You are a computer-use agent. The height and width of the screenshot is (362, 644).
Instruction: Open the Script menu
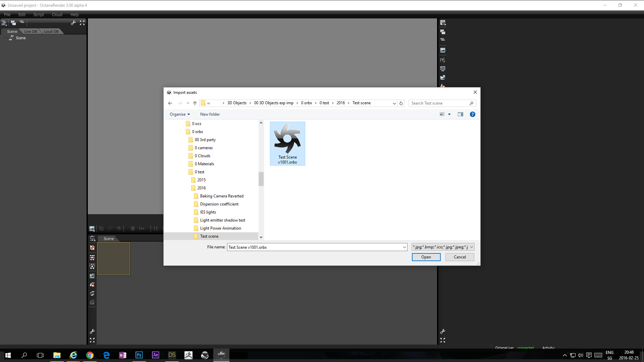tap(39, 14)
